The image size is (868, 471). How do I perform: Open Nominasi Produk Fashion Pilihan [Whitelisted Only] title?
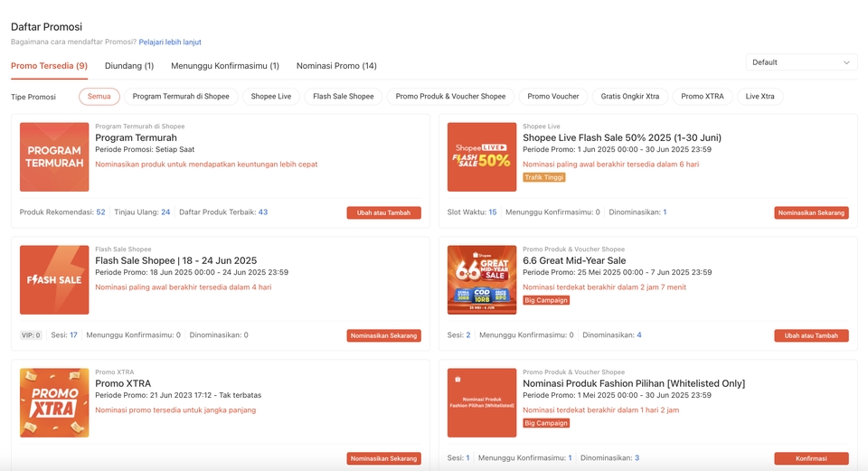tap(634, 383)
